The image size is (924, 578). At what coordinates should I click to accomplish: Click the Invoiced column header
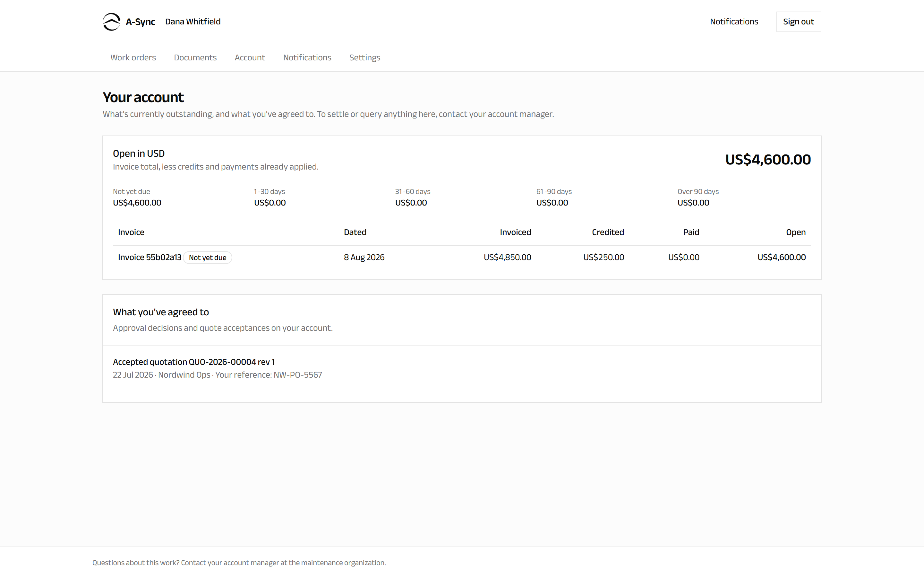pyautogui.click(x=516, y=232)
